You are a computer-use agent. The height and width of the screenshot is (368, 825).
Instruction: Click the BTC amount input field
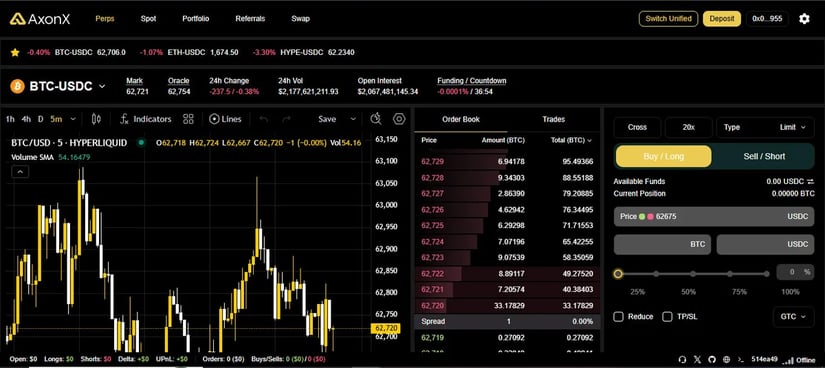click(662, 245)
